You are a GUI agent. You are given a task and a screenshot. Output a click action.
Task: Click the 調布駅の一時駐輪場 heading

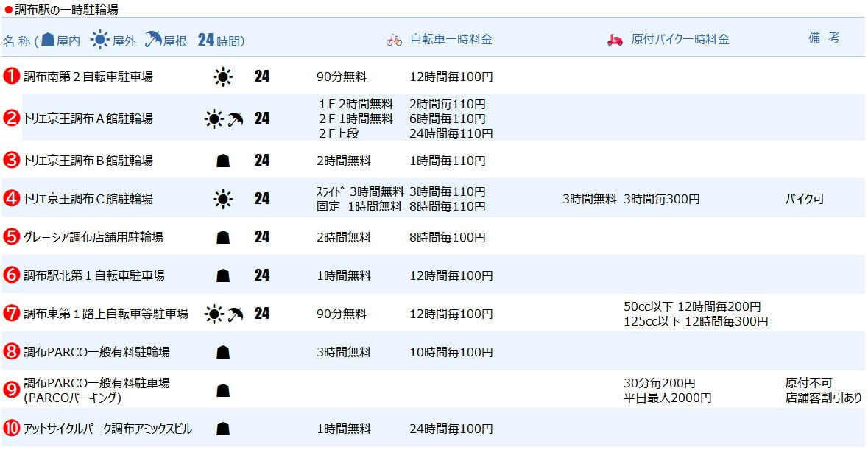pyautogui.click(x=66, y=9)
